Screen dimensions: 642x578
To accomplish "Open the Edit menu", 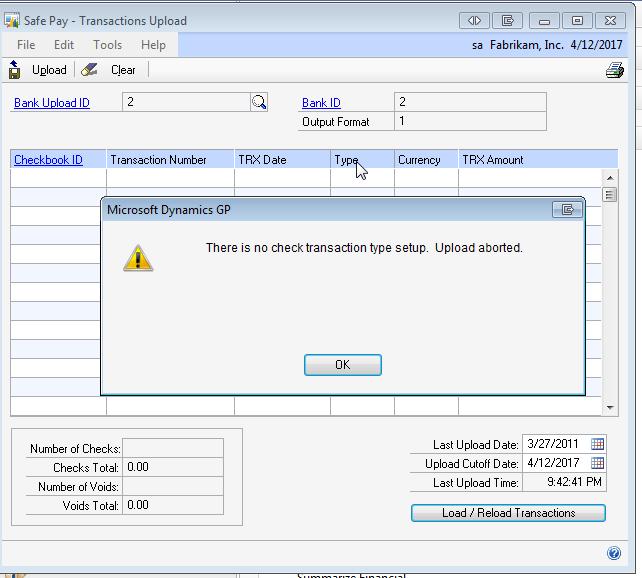I will [x=64, y=45].
